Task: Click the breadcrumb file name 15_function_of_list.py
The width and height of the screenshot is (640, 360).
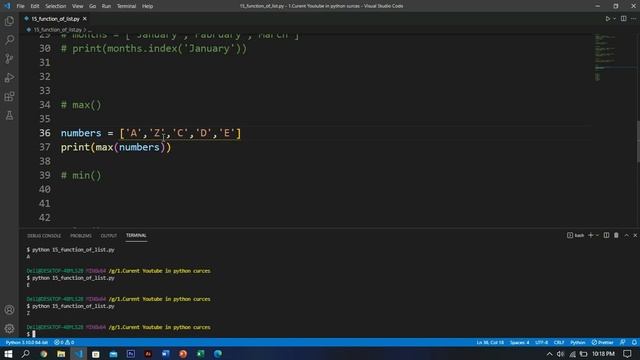Action: coord(58,30)
